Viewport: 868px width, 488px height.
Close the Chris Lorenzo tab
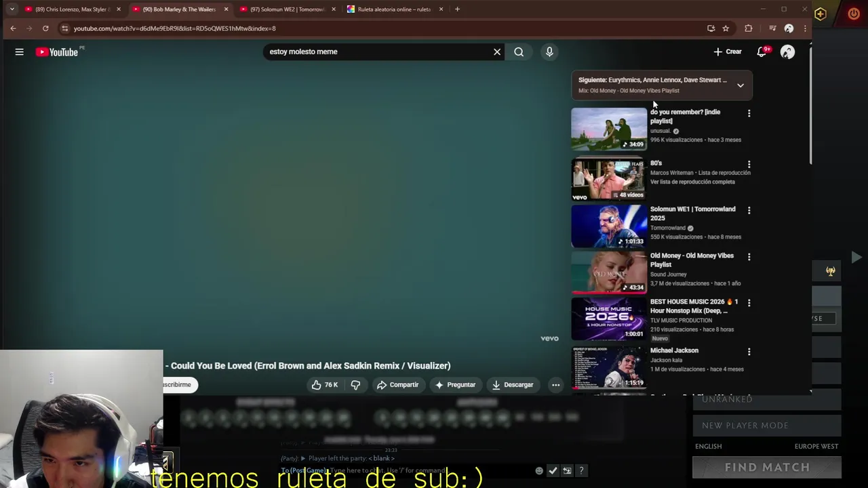point(119,9)
